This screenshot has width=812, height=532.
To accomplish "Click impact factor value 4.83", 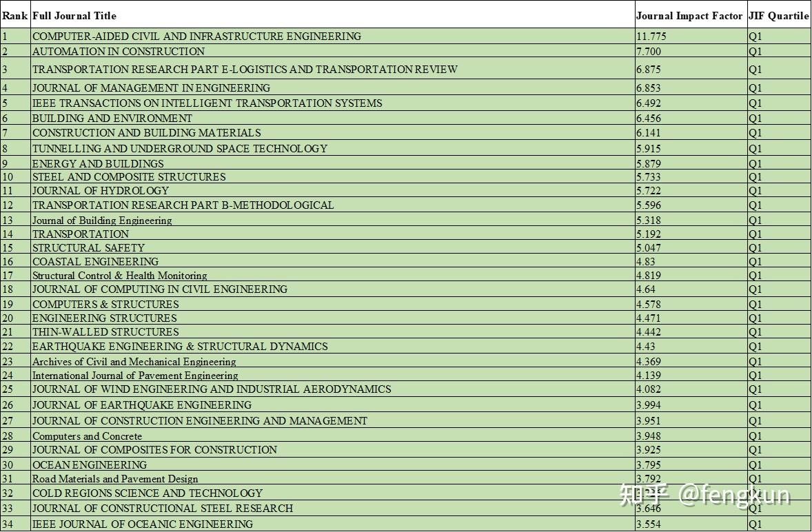I will click(x=647, y=262).
